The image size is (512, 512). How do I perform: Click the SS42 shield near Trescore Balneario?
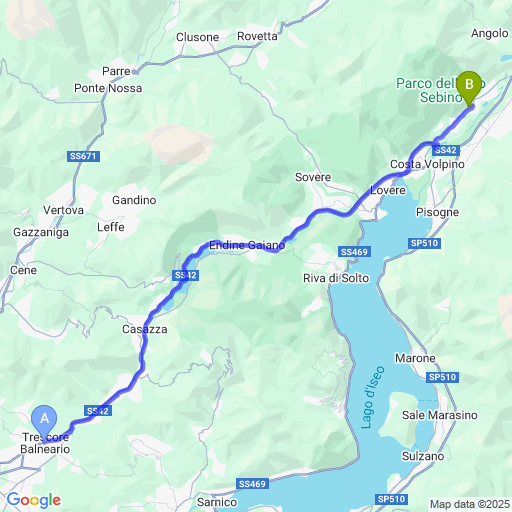click(x=98, y=411)
